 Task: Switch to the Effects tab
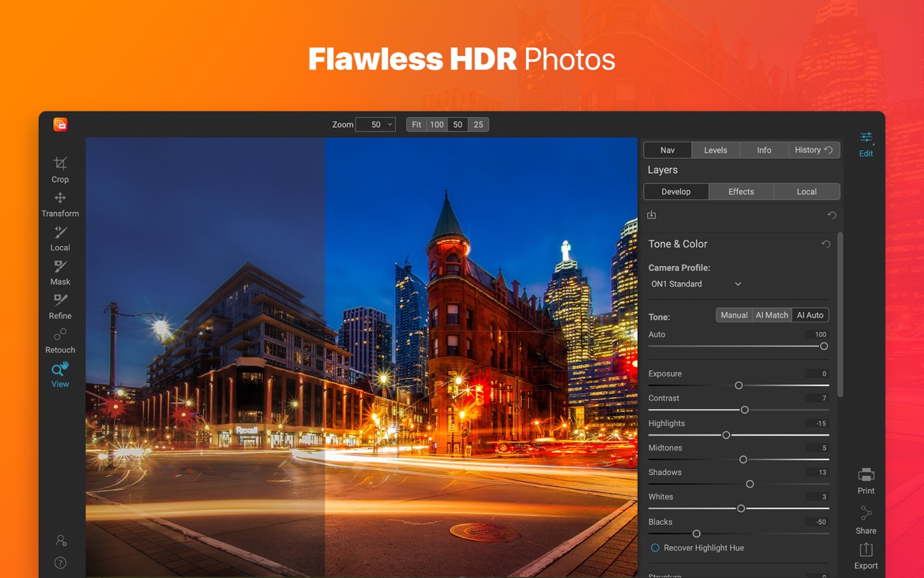(741, 192)
